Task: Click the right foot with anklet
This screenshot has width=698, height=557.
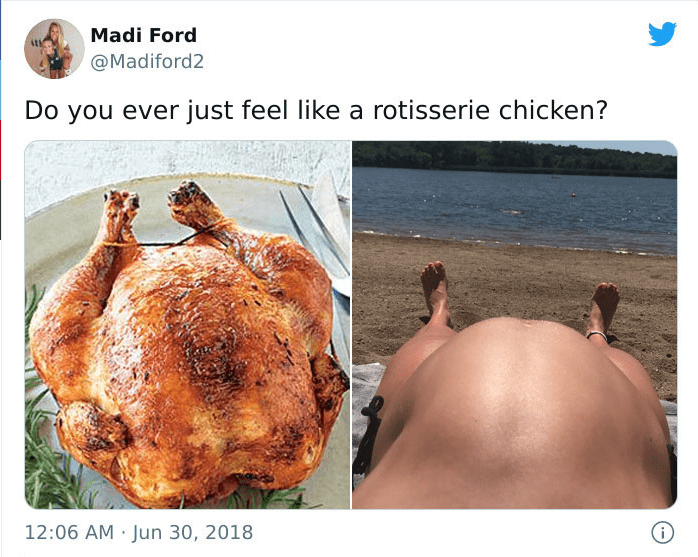Action: click(603, 309)
